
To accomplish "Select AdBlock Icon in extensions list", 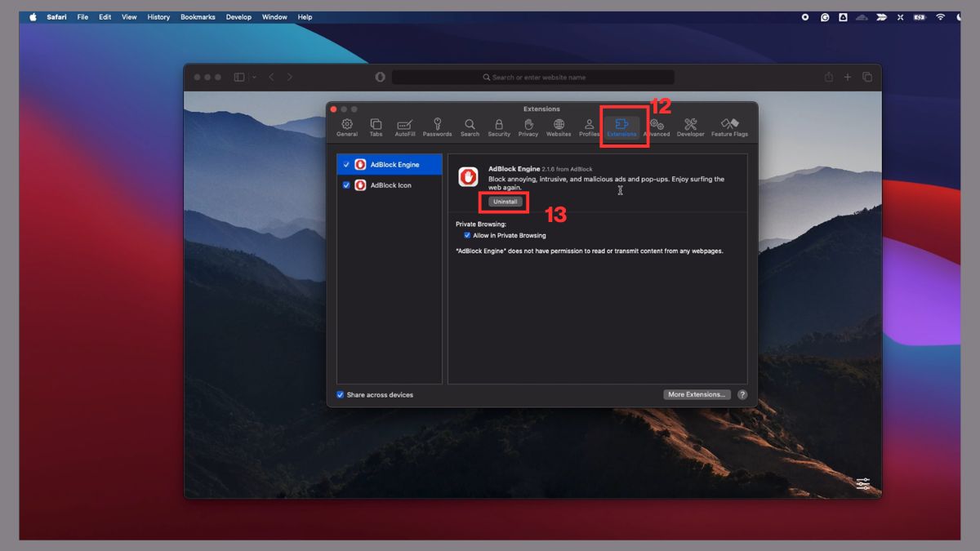I will 390,185.
